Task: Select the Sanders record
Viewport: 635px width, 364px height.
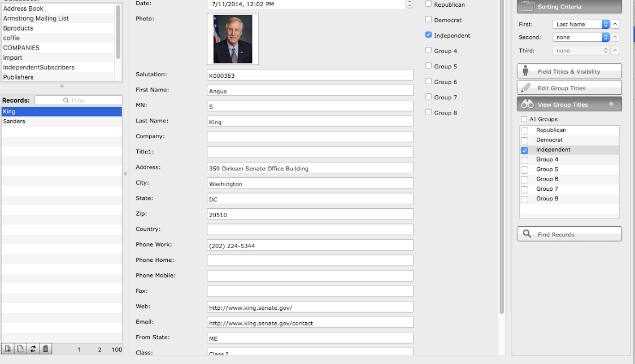Action: (x=15, y=121)
